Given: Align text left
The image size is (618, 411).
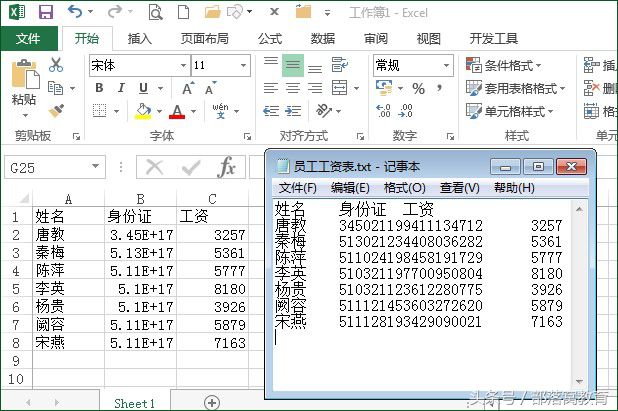Looking at the screenshot, I should click(271, 88).
